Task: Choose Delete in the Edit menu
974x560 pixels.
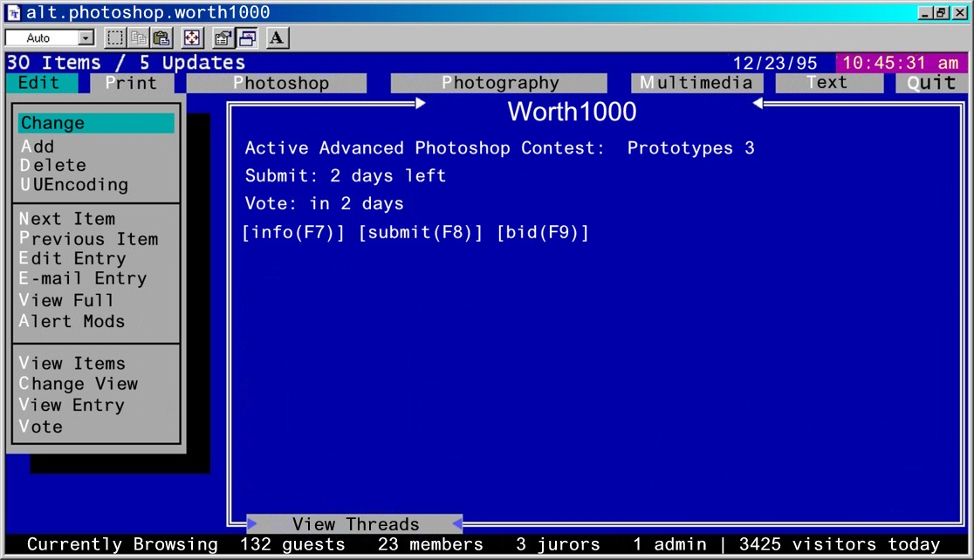Action: click(52, 165)
